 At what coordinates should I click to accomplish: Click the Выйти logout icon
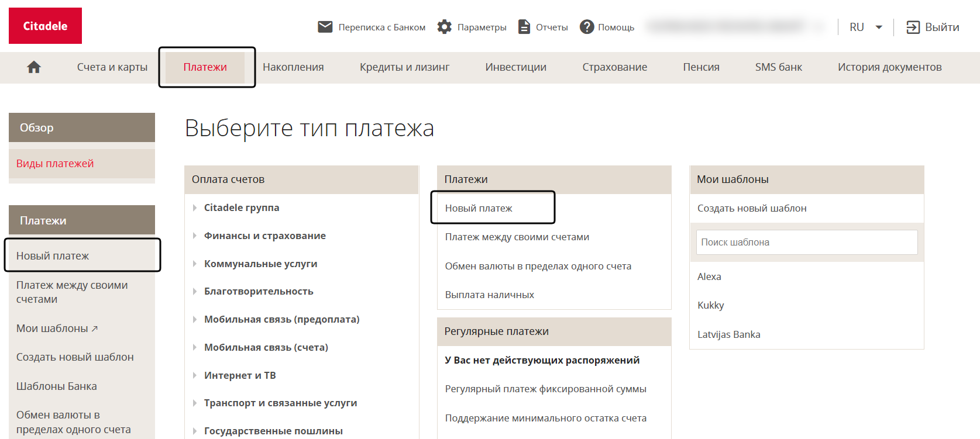913,27
